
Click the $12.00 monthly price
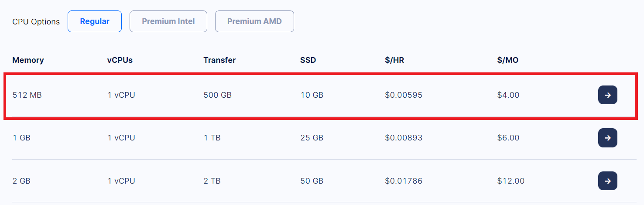(x=511, y=181)
